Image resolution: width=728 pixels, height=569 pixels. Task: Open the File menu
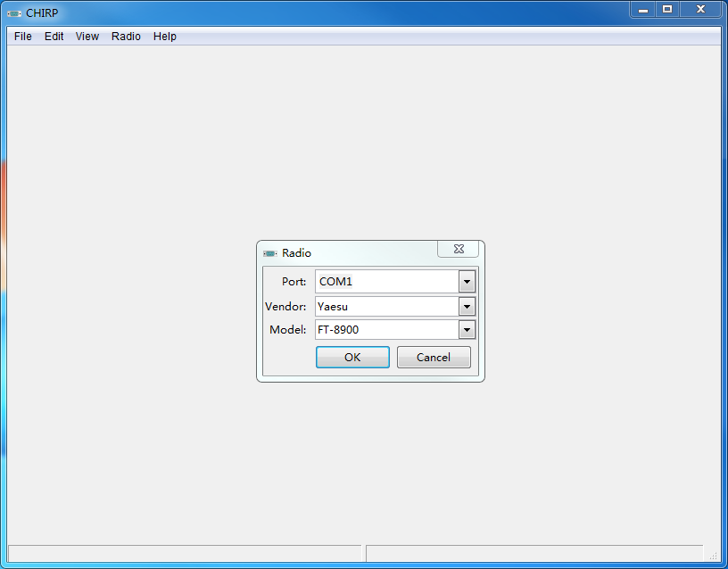tap(23, 37)
